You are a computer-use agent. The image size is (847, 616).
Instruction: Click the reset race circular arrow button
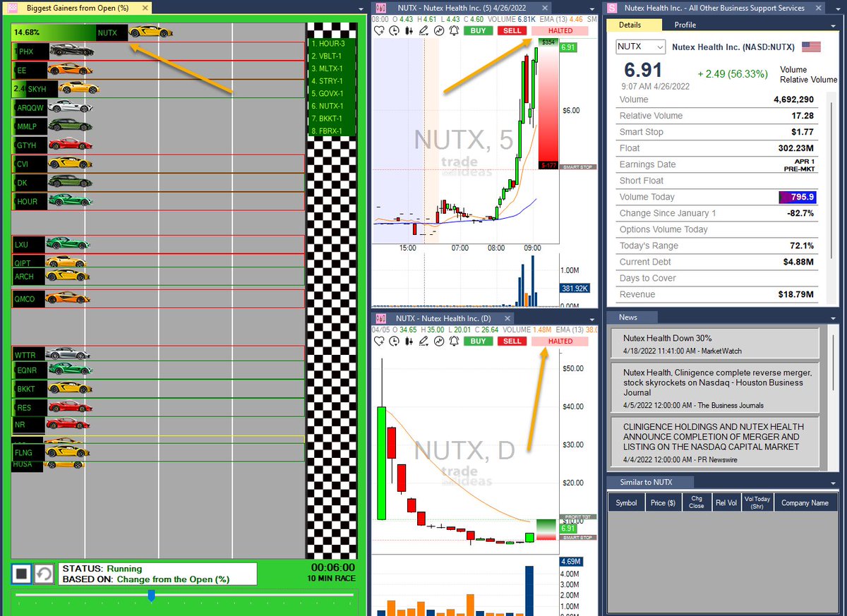(x=44, y=574)
